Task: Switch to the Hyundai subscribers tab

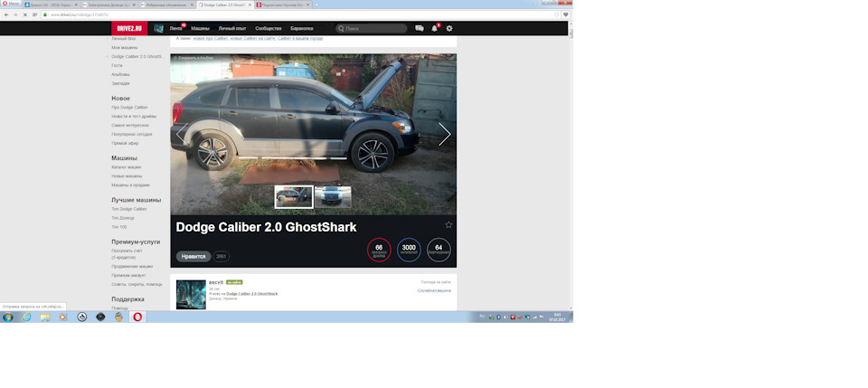Action: [x=282, y=5]
